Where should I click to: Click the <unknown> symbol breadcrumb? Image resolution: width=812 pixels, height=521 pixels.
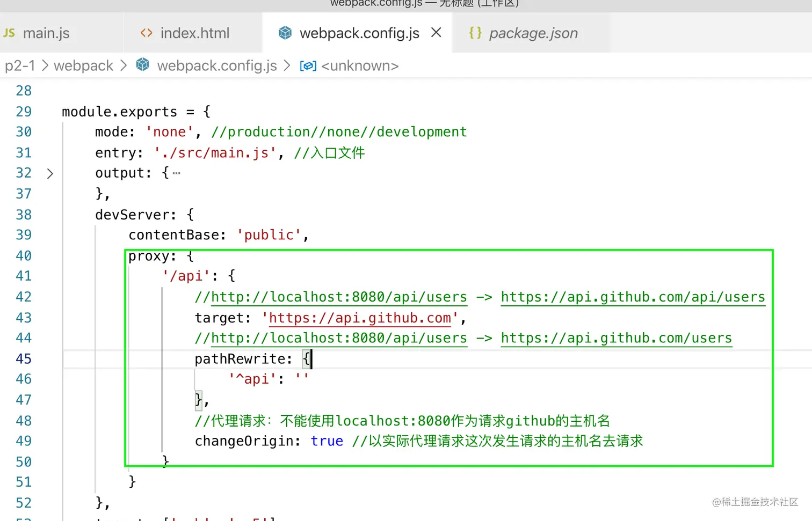360,65
